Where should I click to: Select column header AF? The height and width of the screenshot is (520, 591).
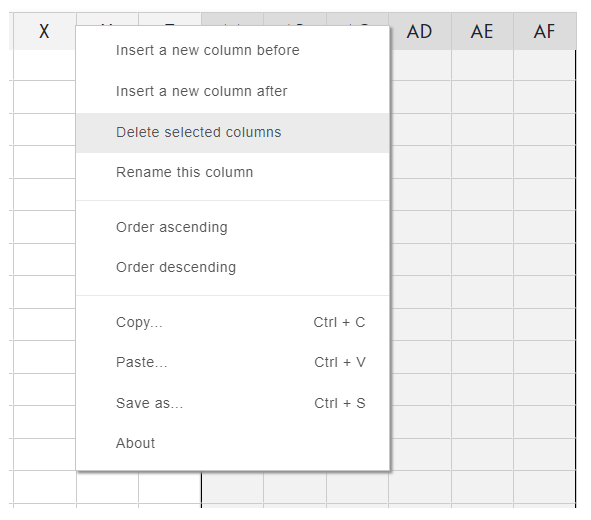pyautogui.click(x=545, y=31)
